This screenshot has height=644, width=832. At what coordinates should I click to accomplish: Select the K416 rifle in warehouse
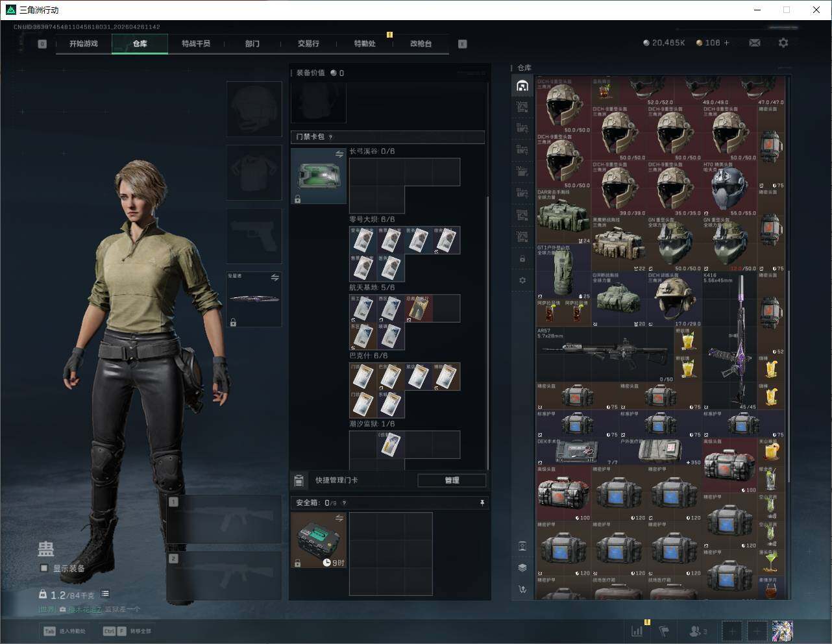coord(729,341)
